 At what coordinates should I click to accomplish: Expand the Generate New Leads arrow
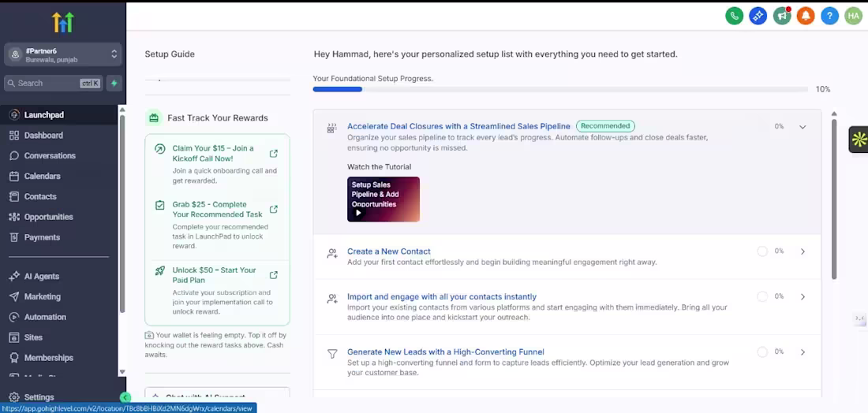tap(803, 352)
